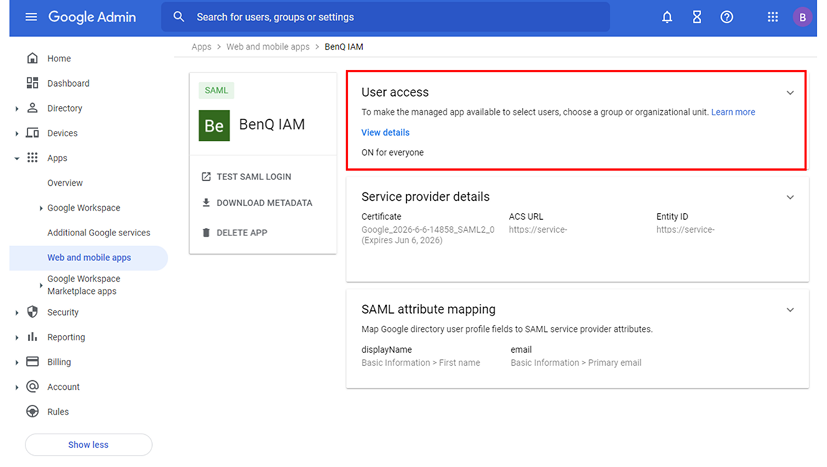Expand the User access section chevron
This screenshot has width=827, height=467.
(x=790, y=93)
